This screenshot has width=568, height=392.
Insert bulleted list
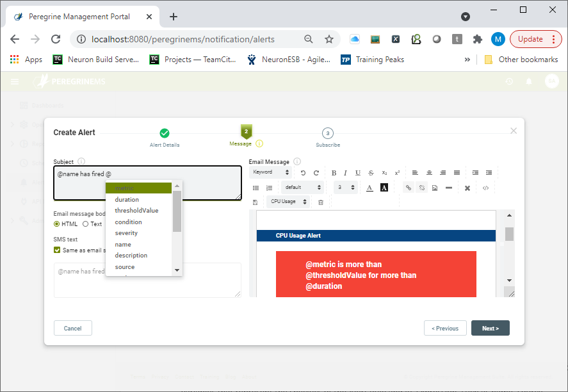coord(256,188)
